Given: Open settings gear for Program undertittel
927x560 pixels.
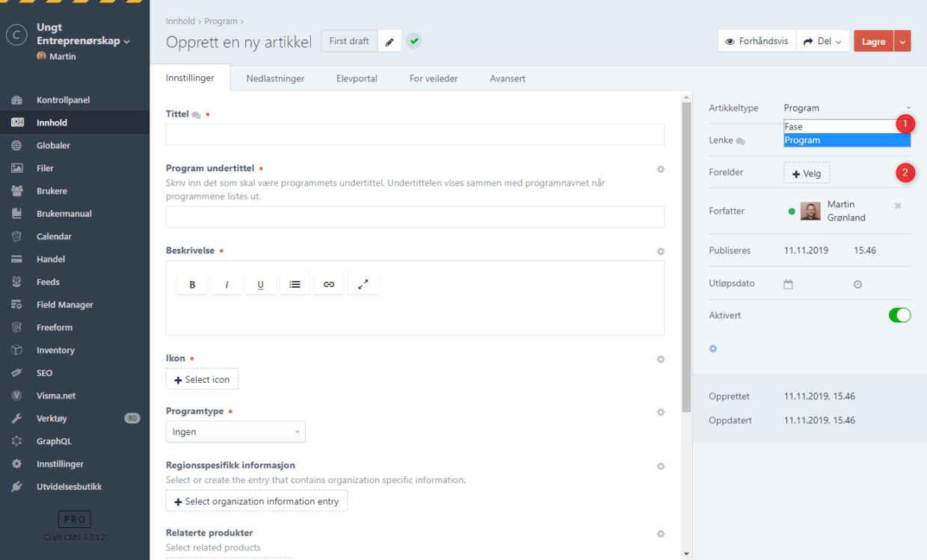Looking at the screenshot, I should (x=660, y=169).
